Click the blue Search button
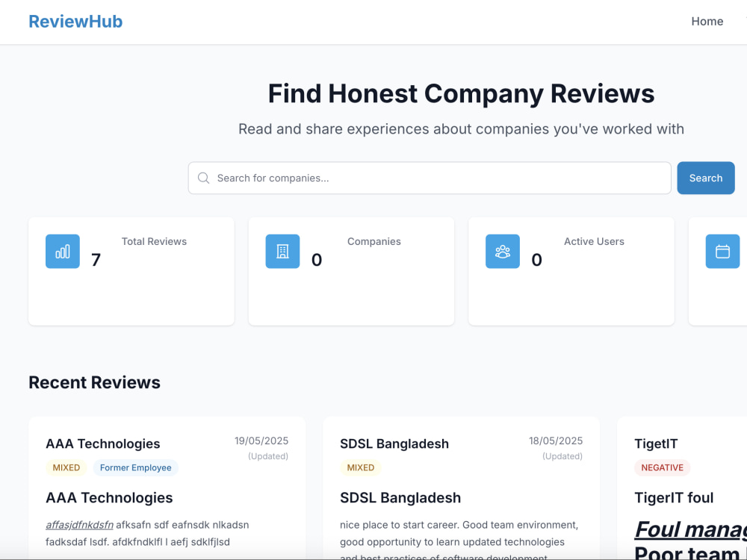The height and width of the screenshot is (560, 747). point(706,178)
